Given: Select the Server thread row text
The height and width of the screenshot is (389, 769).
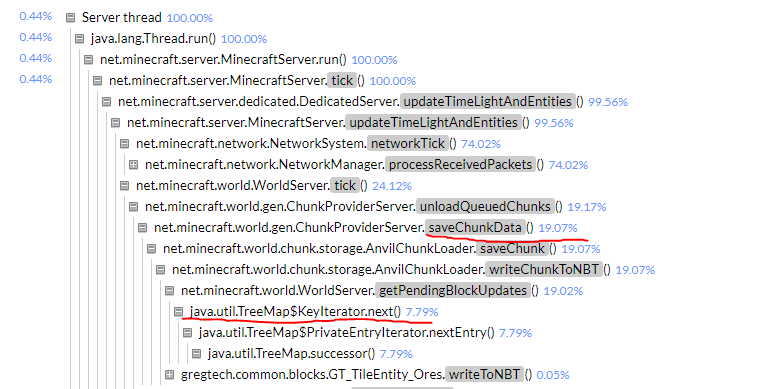Looking at the screenshot, I should 122,18.
